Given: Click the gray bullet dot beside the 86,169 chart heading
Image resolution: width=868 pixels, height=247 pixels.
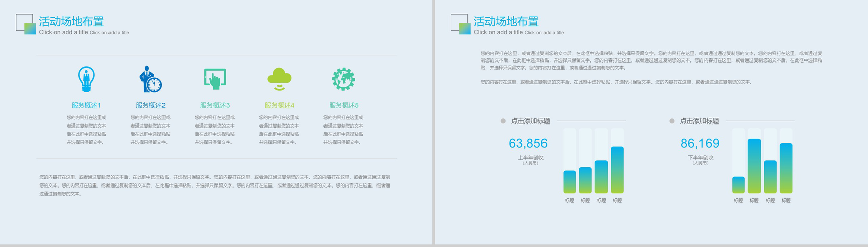Looking at the screenshot, I should pyautogui.click(x=672, y=121).
